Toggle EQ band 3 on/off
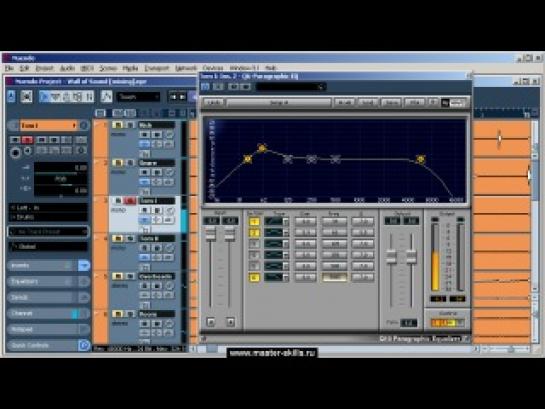 coord(254,244)
